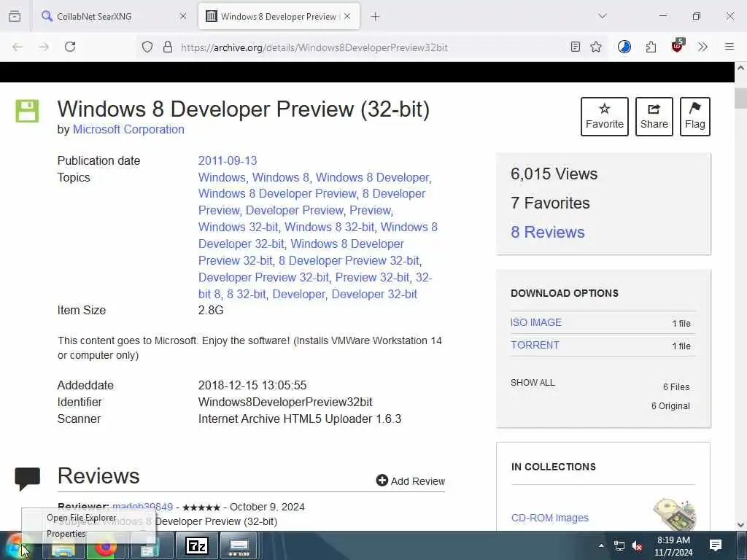Open tracking protection shield info
This screenshot has width=747, height=560.
pyautogui.click(x=147, y=47)
